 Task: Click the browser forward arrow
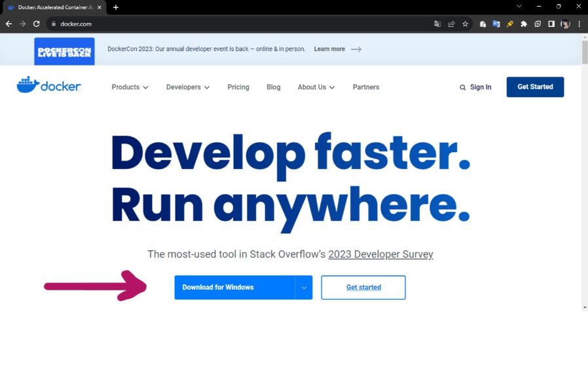pyautogui.click(x=22, y=24)
